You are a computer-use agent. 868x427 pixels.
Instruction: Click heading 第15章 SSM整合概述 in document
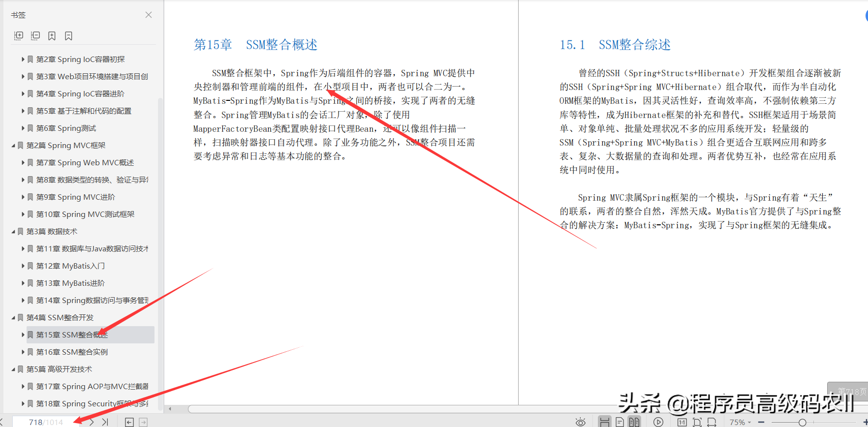pyautogui.click(x=255, y=45)
